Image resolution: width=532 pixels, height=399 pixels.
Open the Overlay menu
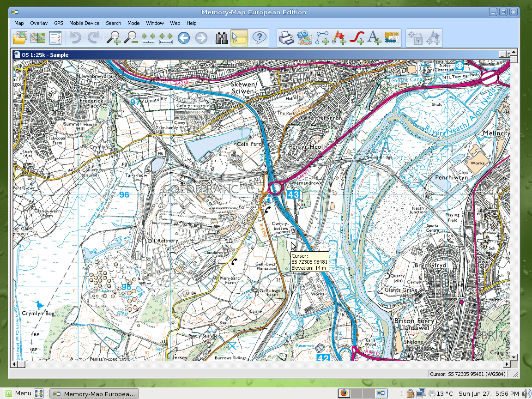point(39,23)
